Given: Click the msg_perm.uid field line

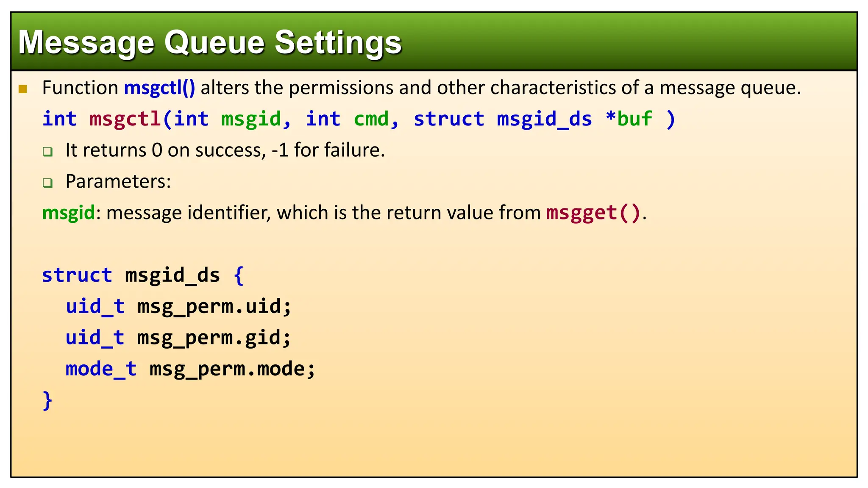Looking at the screenshot, I should point(178,307).
